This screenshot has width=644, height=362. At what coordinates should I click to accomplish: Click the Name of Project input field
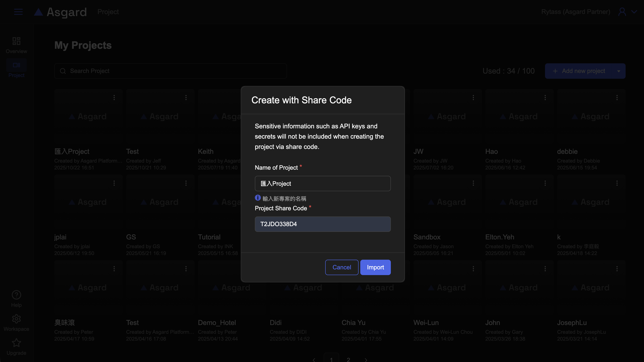point(322,183)
